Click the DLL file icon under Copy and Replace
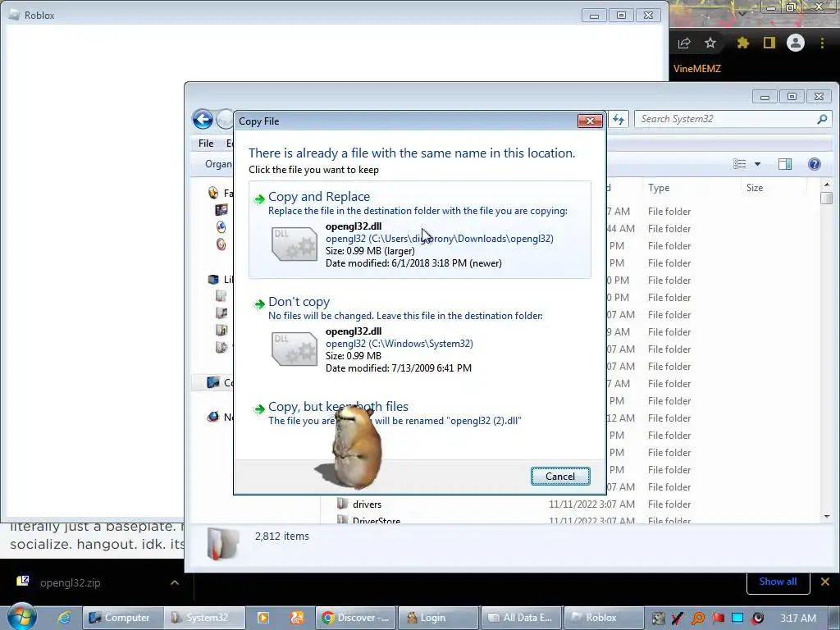 294,244
